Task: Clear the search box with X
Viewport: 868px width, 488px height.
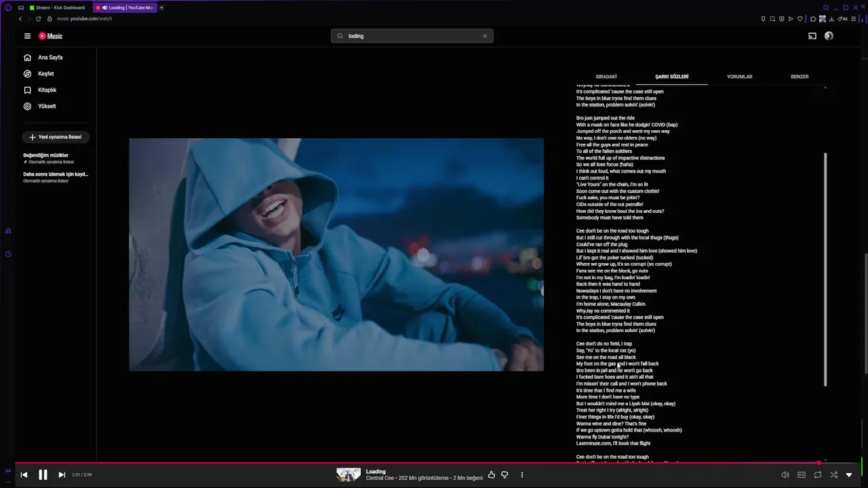Action: coord(485,36)
